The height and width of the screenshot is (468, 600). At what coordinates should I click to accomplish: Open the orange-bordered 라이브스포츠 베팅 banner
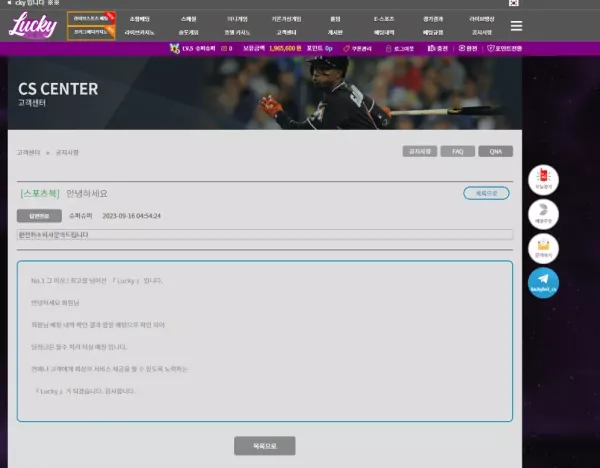91,18
